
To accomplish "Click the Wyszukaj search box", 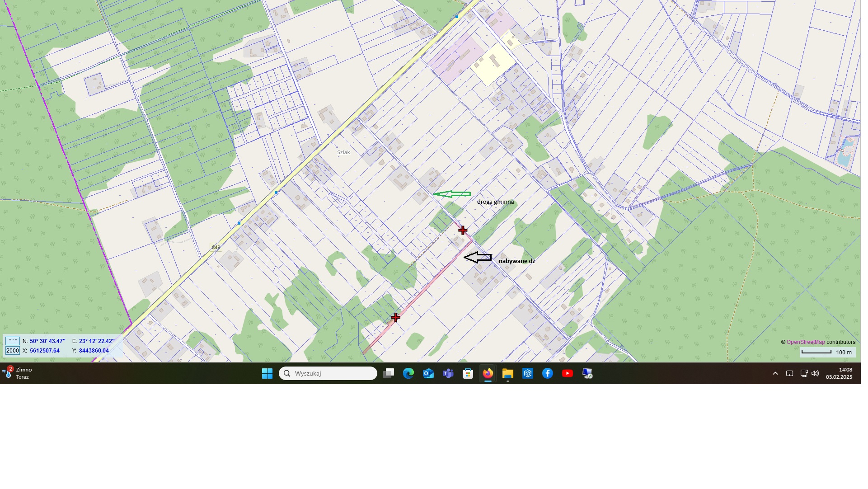I will 328,374.
